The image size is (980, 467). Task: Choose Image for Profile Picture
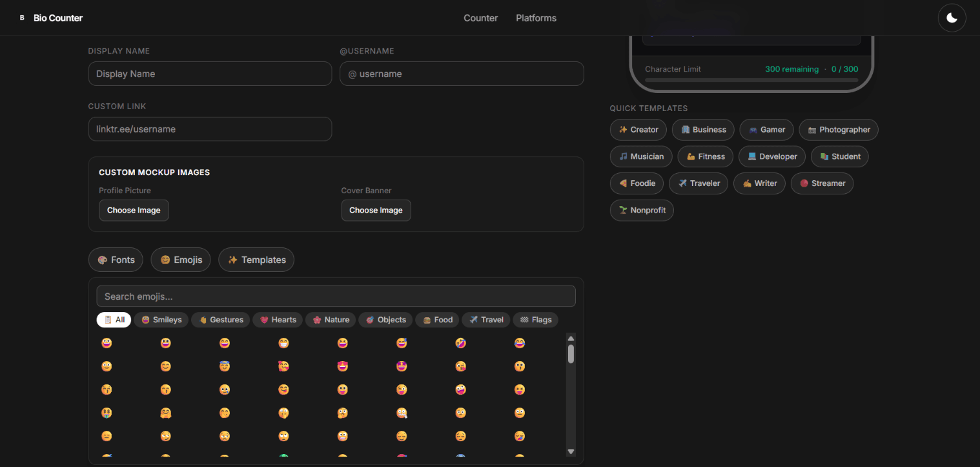click(134, 211)
